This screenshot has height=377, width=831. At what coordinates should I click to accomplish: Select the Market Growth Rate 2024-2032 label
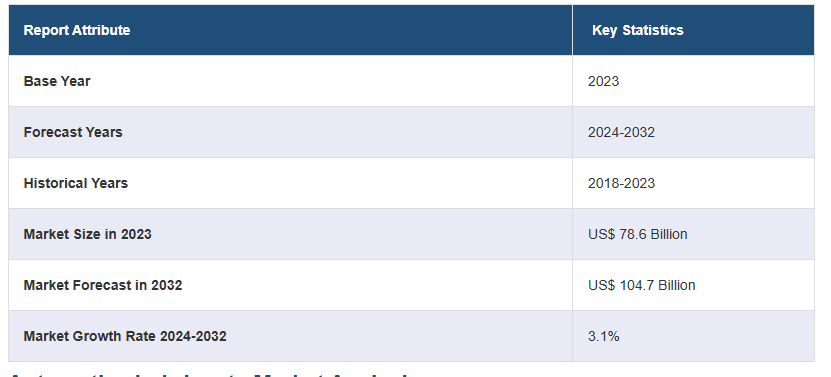tap(125, 336)
